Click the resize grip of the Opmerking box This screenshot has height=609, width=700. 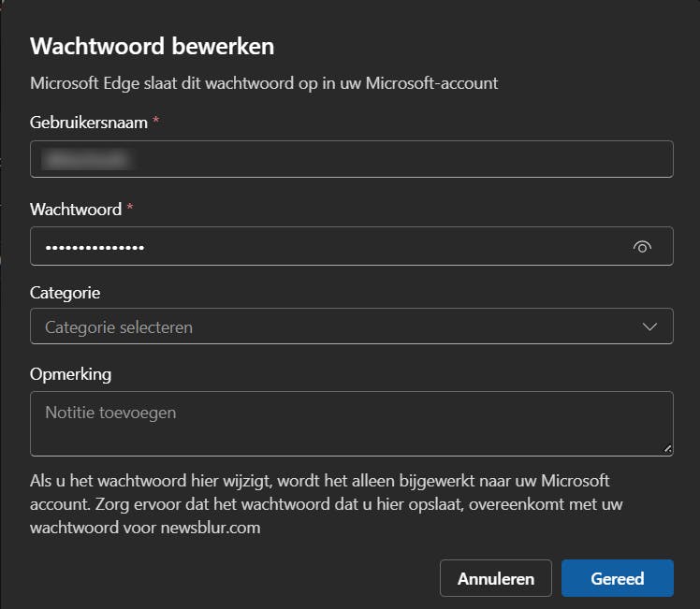click(667, 450)
